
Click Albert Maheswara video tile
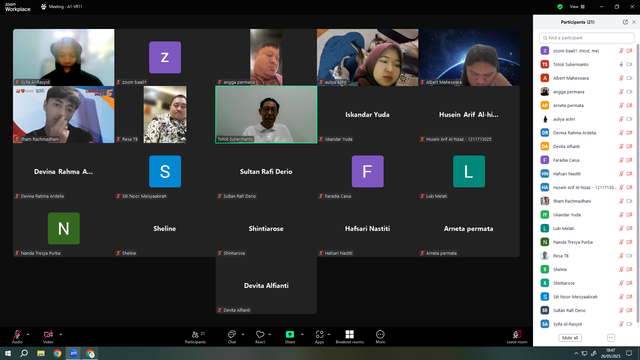(469, 57)
